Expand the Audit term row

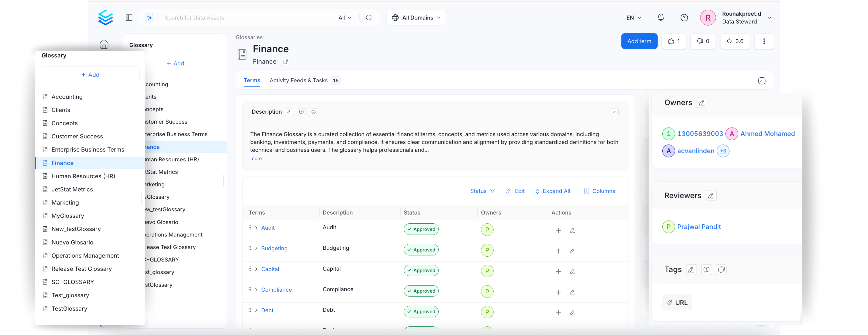click(x=256, y=228)
